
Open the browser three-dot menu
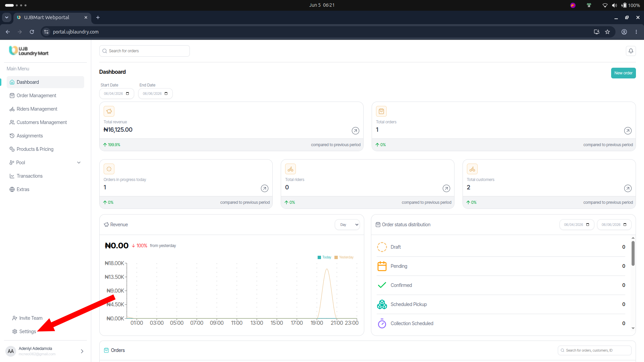[x=636, y=32]
